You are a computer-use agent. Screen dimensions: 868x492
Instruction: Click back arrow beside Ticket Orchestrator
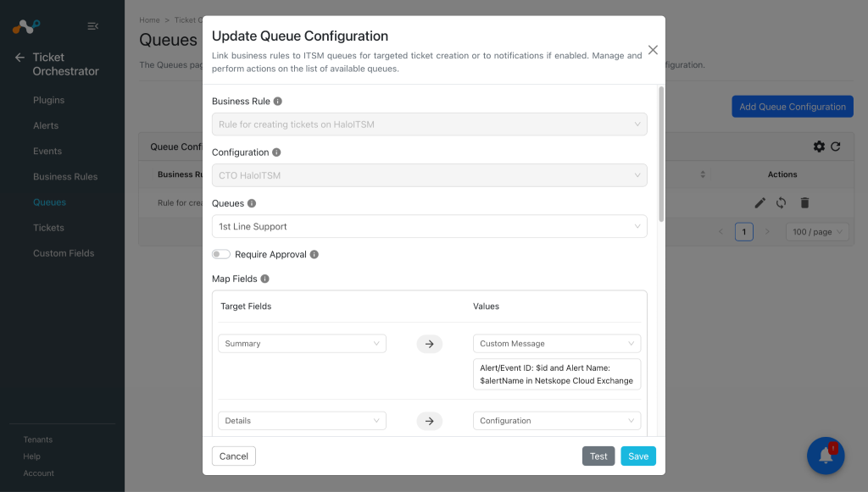click(20, 58)
